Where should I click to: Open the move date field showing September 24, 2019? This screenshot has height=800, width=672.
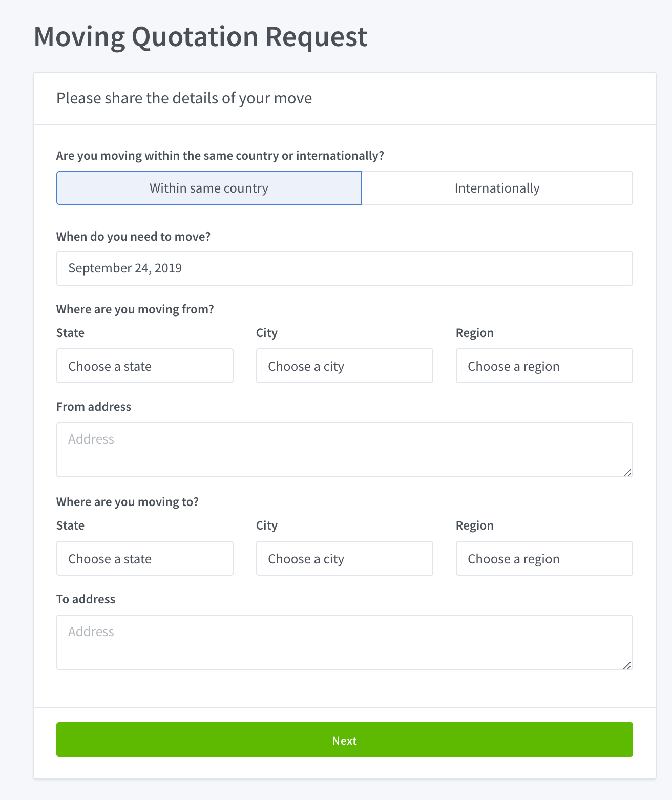pos(344,268)
